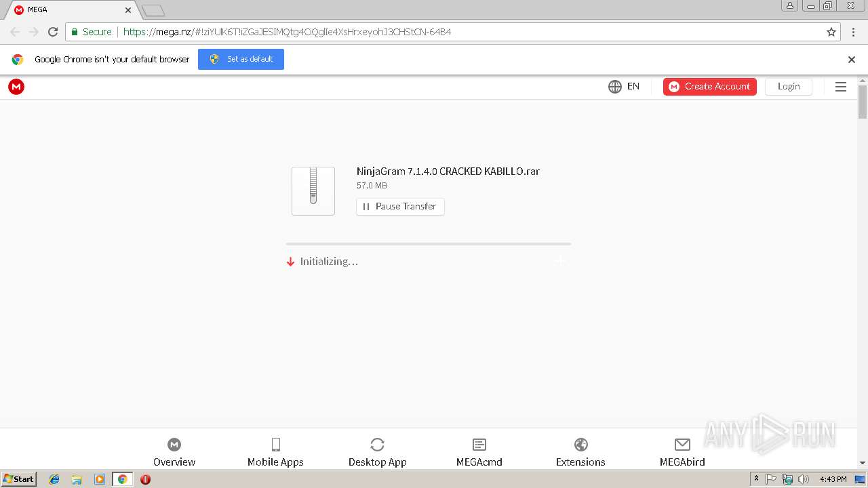Click the MEGAbird label link
Screen dimensions: 868x488
(x=682, y=462)
